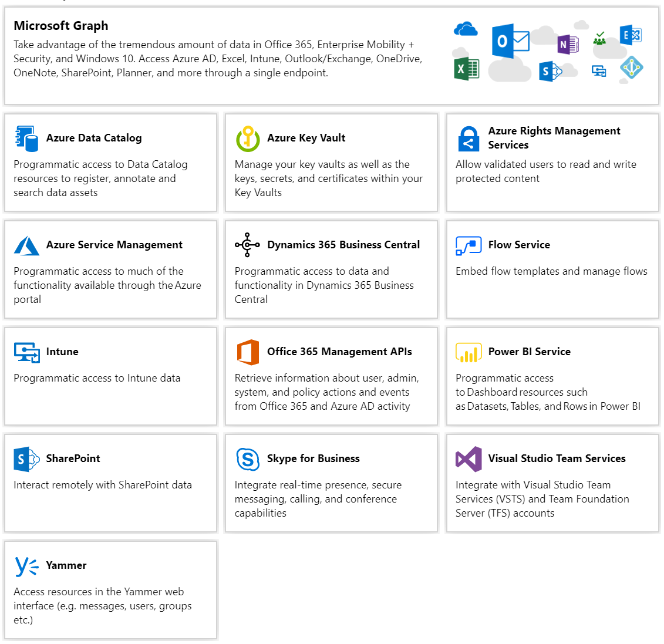The height and width of the screenshot is (644, 664).
Task: Pick the Azure Service Management title
Action: 114,245
